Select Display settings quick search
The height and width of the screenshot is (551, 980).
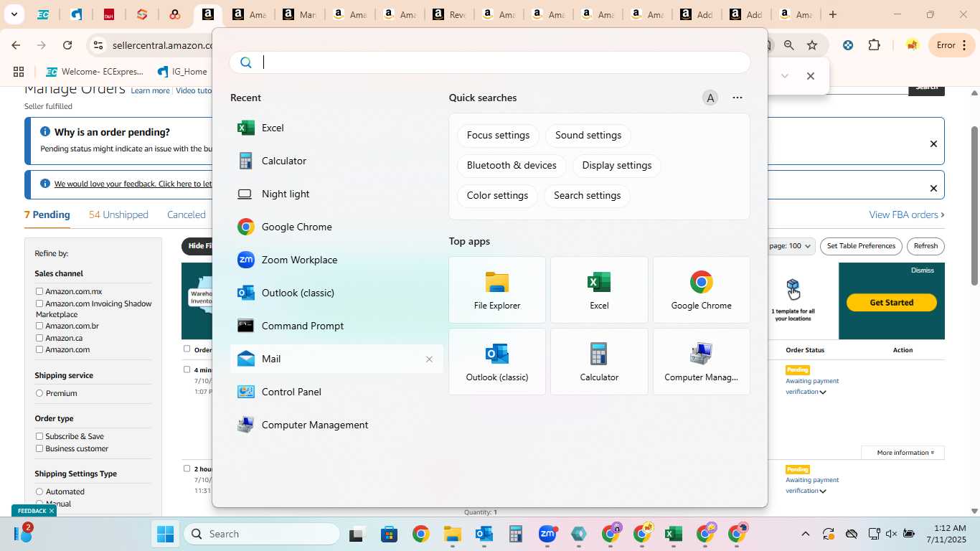click(x=617, y=165)
